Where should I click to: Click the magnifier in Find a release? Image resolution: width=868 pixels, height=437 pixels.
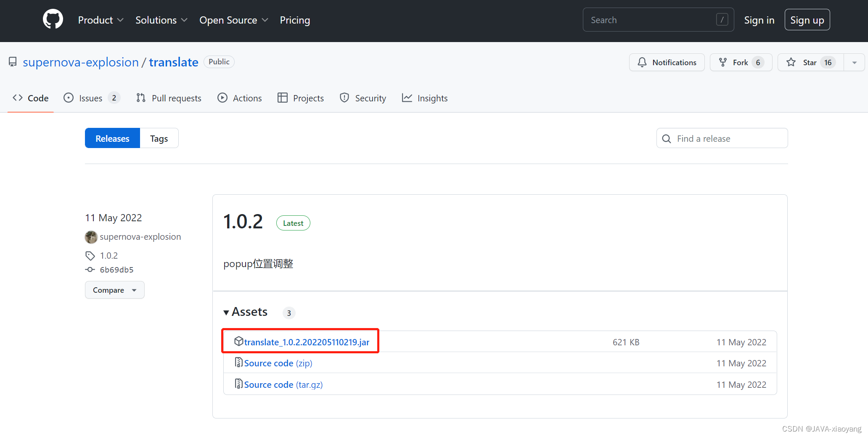[667, 139]
